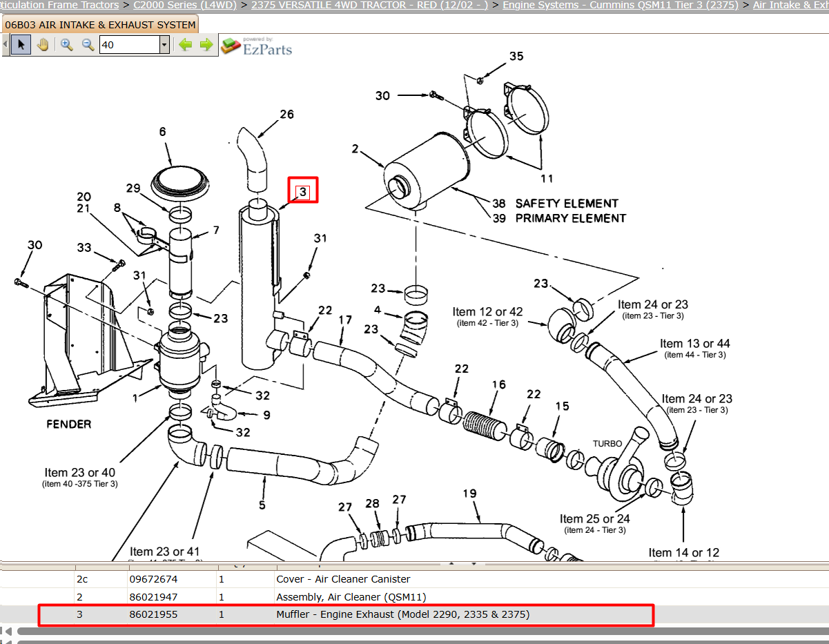Select callout 11 under the mounting bands
This screenshot has width=829, height=644.
click(x=547, y=179)
